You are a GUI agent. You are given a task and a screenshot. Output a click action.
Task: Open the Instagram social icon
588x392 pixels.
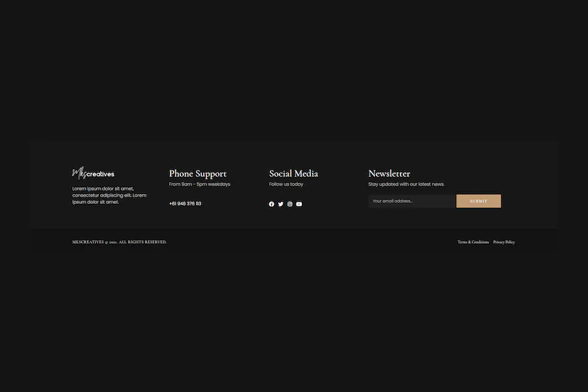[290, 204]
